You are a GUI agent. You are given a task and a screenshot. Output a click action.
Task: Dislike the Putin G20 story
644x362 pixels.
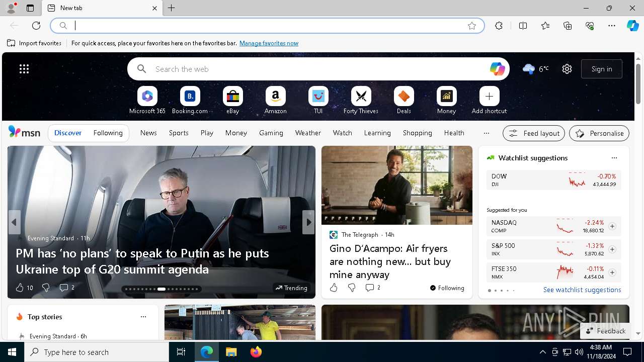46,288
